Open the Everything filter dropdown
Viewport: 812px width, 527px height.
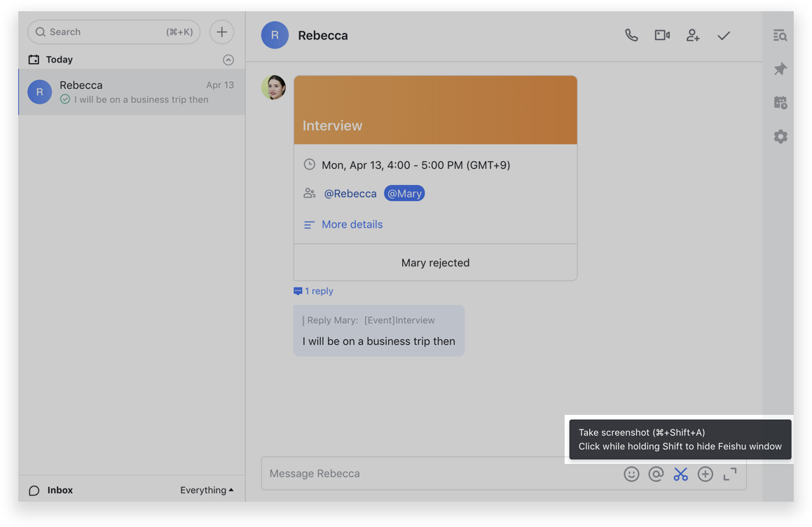tap(207, 491)
